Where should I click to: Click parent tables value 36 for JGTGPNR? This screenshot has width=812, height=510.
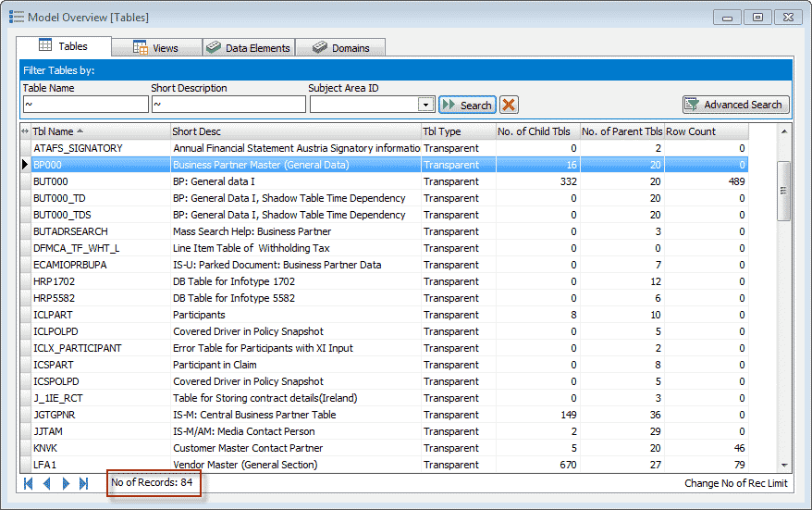[655, 415]
